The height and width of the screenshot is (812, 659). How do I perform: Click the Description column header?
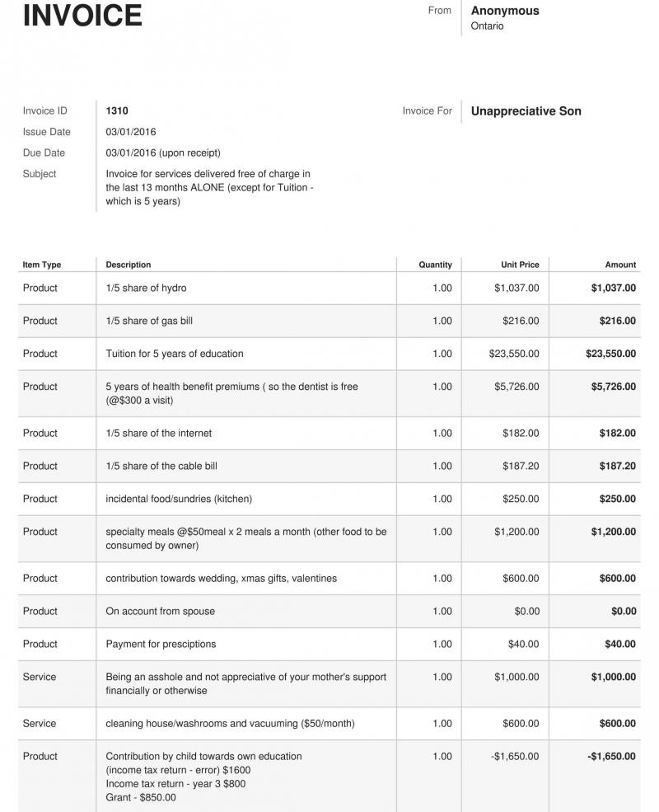pyautogui.click(x=129, y=265)
